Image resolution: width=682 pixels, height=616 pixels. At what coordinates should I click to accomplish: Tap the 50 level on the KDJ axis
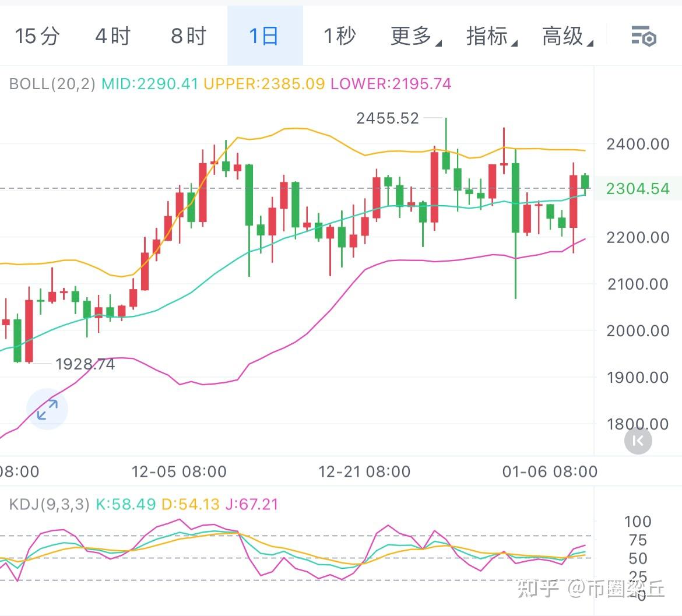[x=638, y=559]
